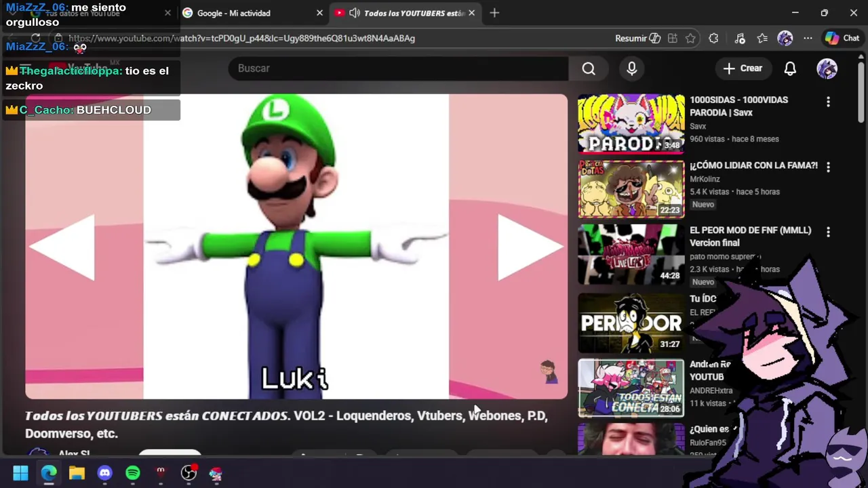
Task: Open the Copilot Chat button
Action: click(842, 39)
